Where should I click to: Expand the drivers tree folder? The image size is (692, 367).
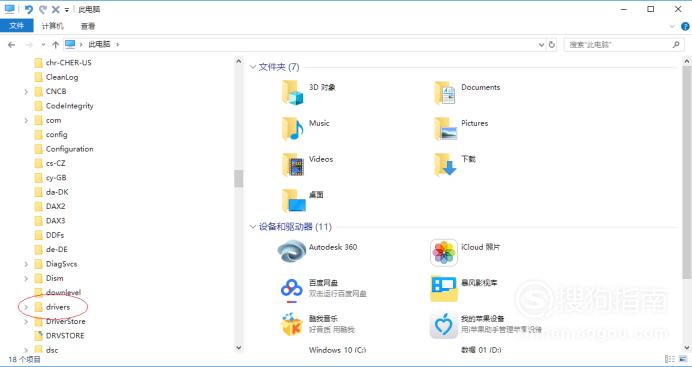tap(26, 307)
